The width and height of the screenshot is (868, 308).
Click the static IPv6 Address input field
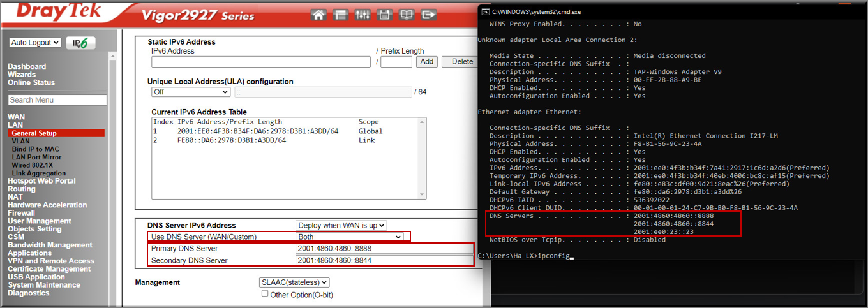click(261, 62)
